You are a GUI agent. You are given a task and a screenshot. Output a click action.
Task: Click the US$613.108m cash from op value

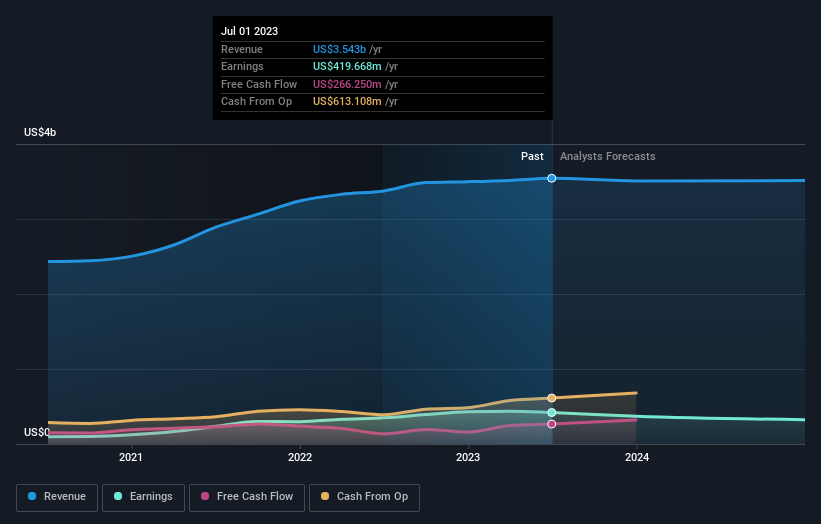point(347,102)
